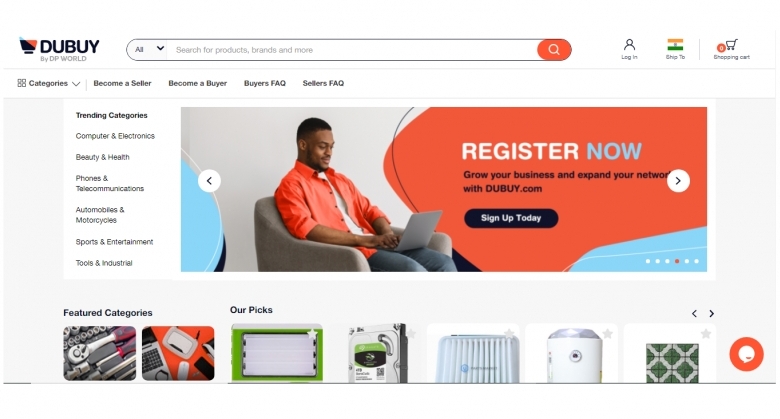The height and width of the screenshot is (419, 780).
Task: Advance banner with the right arrow
Action: point(678,181)
